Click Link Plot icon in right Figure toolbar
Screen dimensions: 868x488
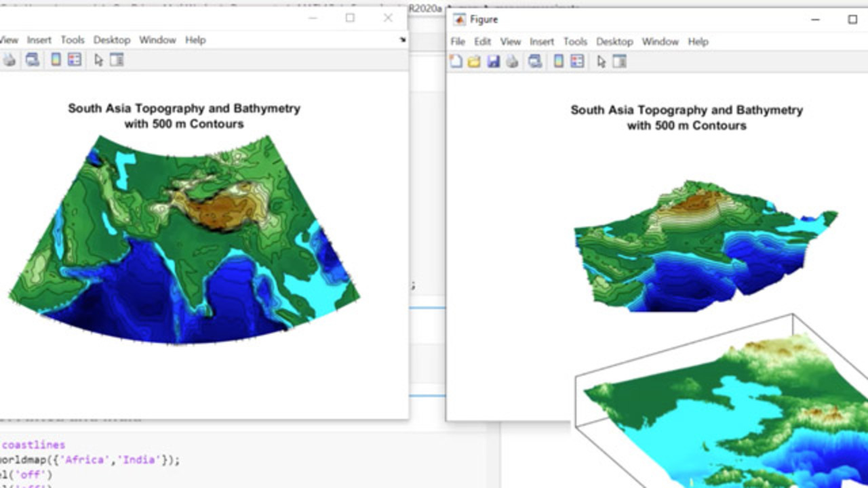click(535, 62)
